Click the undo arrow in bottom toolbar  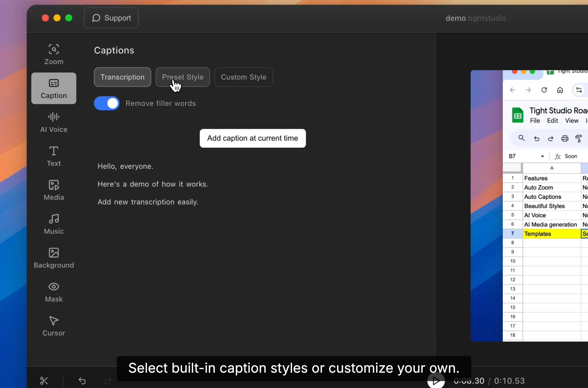82,381
